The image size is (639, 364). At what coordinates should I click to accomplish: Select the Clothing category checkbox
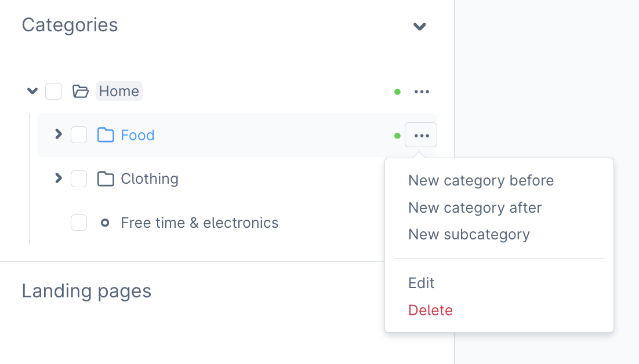[79, 179]
